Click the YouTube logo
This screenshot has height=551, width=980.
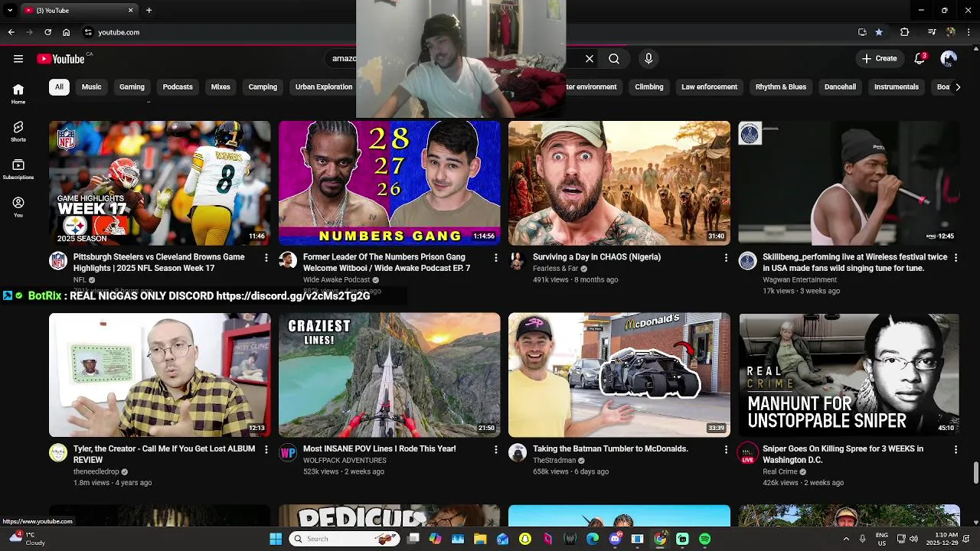point(60,59)
